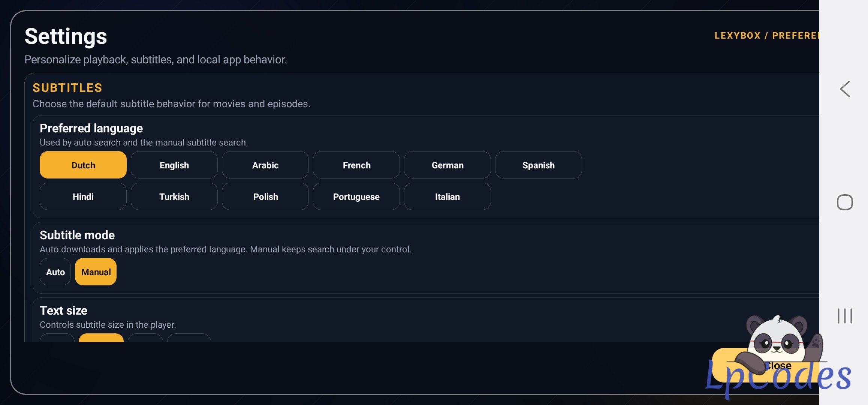Click 'Choose the default subtitle behavior' text
868x405 pixels.
171,104
